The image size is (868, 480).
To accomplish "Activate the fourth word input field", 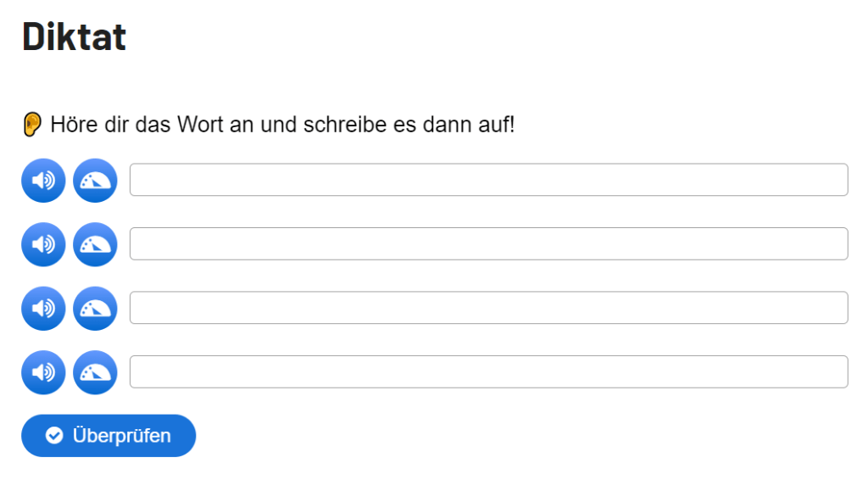I will [x=488, y=371].
